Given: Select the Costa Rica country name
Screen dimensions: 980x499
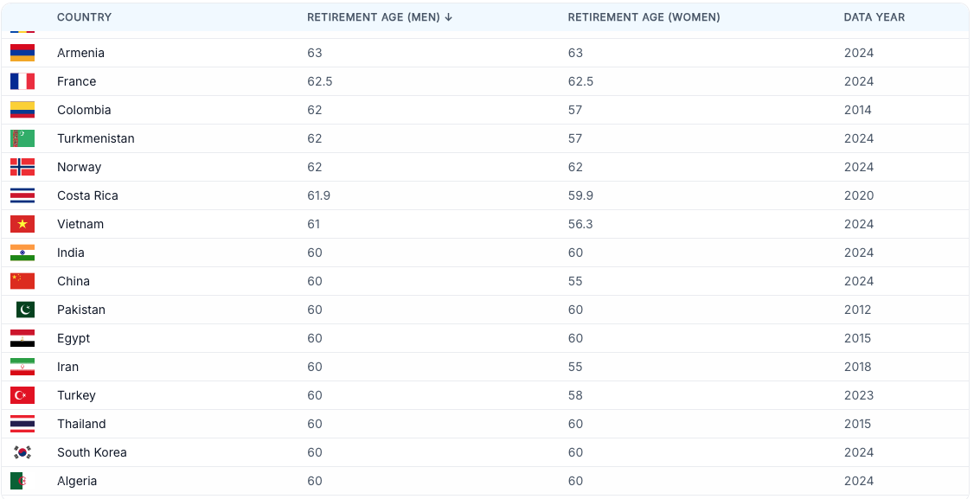Looking at the screenshot, I should click(x=87, y=196).
